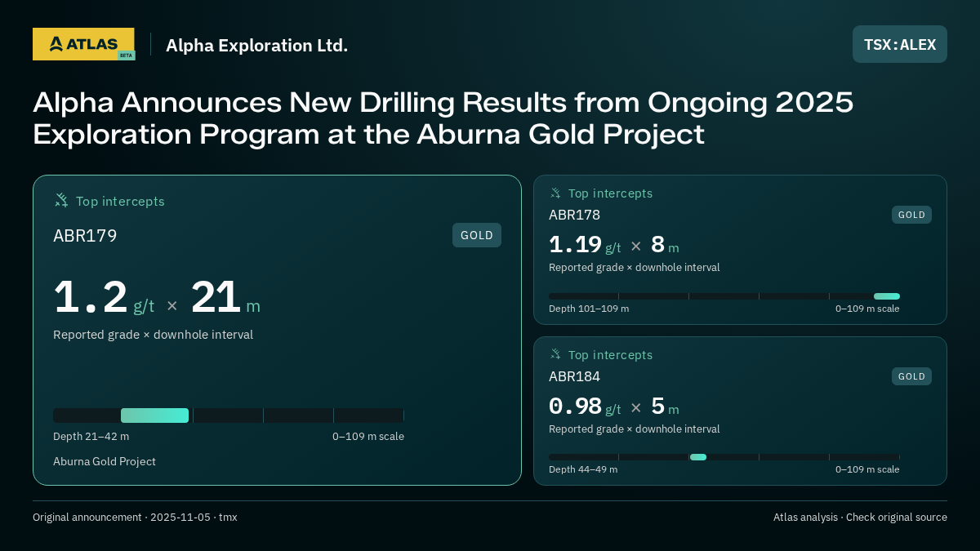Click the Alpha Exploration Ltd. company name
Image resolution: width=980 pixels, height=551 pixels.
click(x=256, y=46)
